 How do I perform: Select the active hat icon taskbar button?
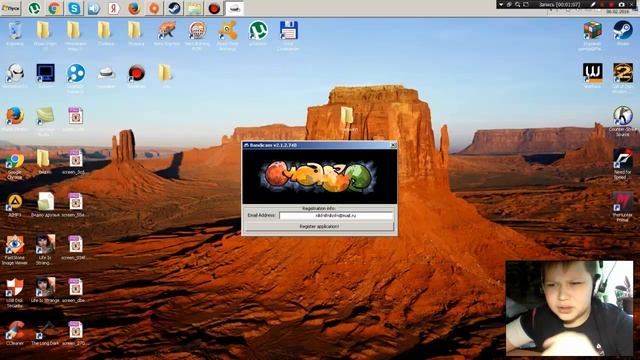[234, 8]
